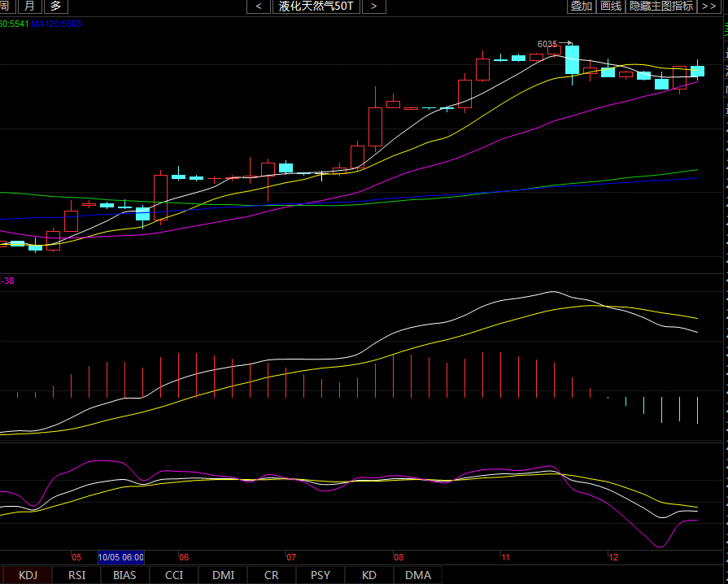Select the 多 multi-period option
Image resolution: width=728 pixels, height=584 pixels.
[55, 7]
